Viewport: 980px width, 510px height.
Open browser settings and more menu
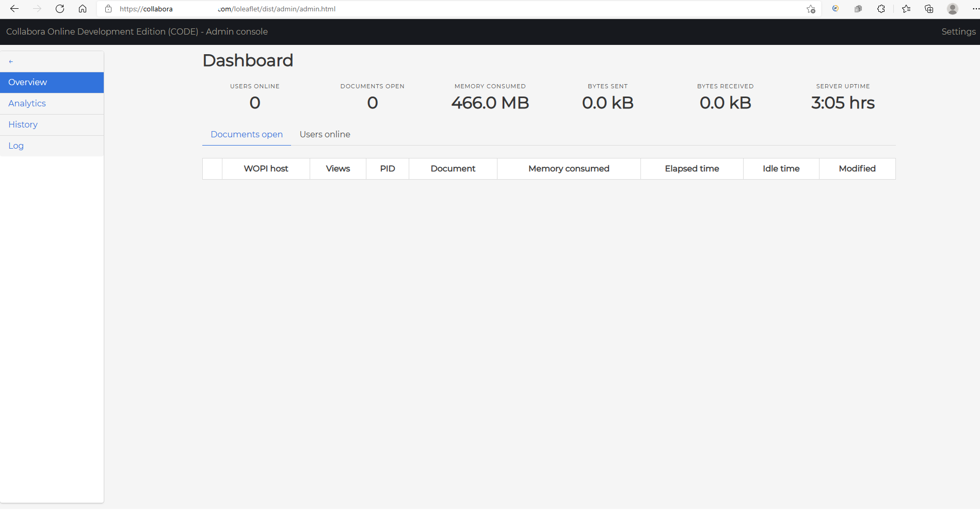pos(975,9)
